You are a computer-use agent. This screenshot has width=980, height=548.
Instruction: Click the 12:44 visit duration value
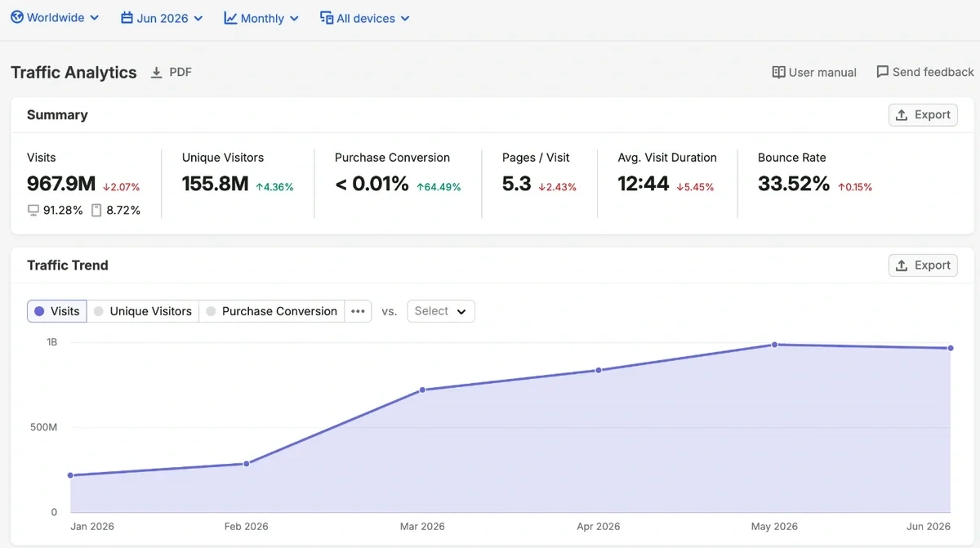coord(644,184)
